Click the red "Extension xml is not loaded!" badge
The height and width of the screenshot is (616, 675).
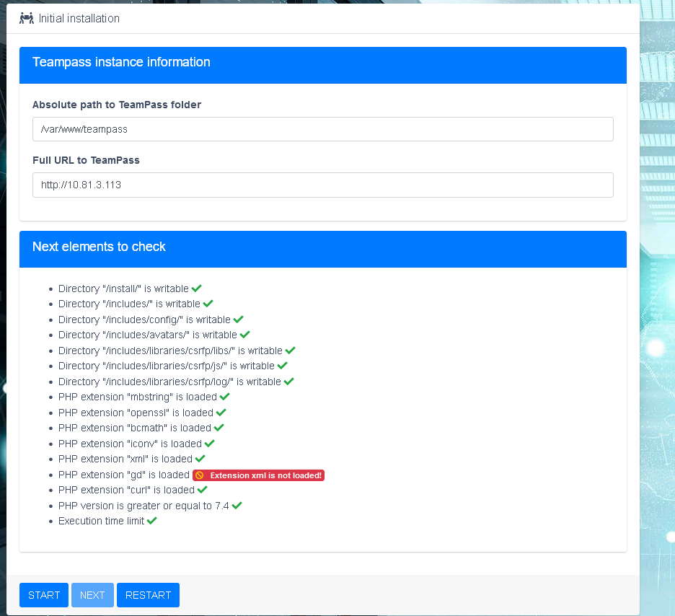(260, 475)
